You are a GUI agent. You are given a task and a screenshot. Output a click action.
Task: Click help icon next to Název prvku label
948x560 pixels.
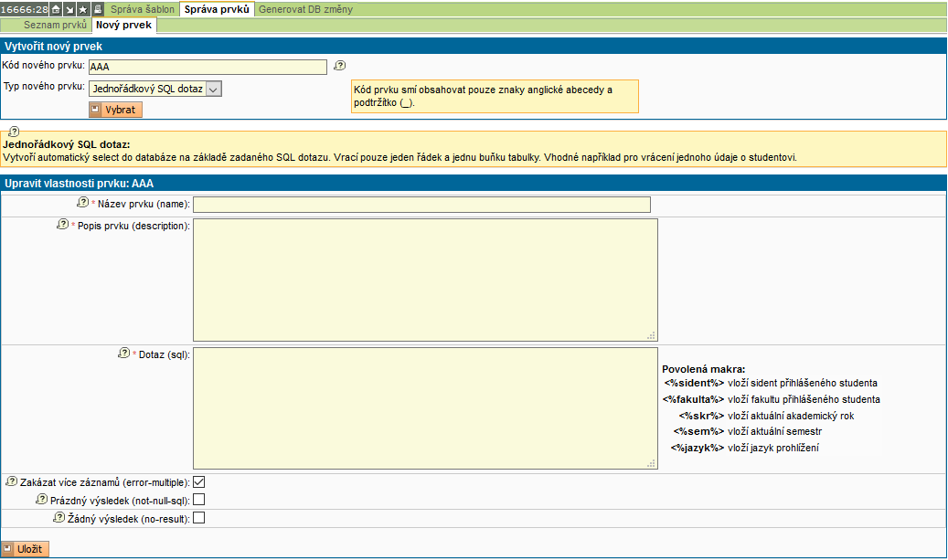(83, 203)
